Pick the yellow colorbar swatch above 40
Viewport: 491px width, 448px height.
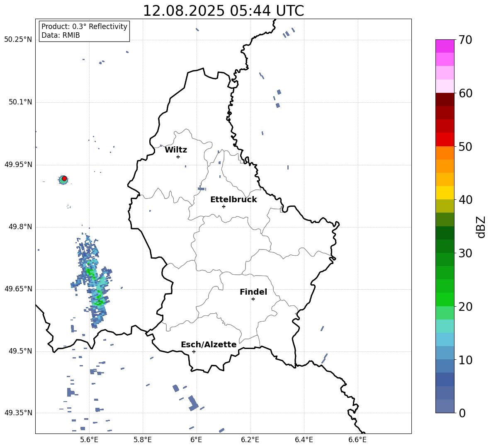click(x=445, y=193)
